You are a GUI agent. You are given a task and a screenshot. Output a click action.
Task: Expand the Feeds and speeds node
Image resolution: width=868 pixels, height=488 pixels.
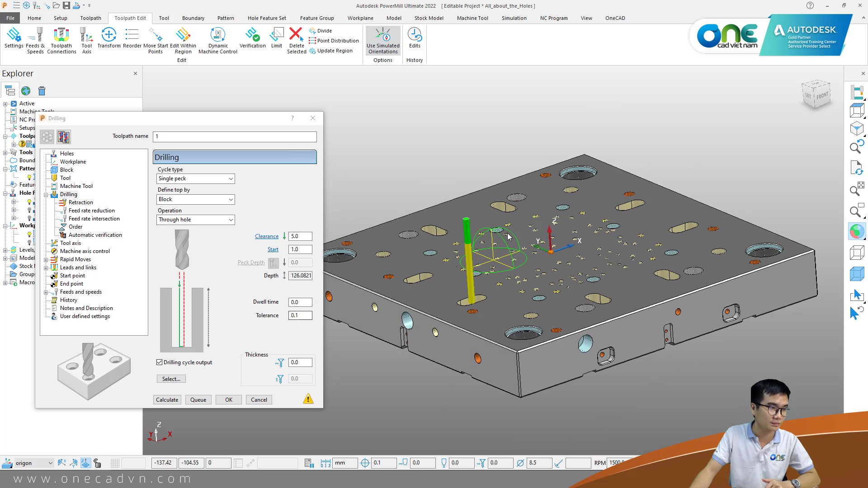(46, 292)
